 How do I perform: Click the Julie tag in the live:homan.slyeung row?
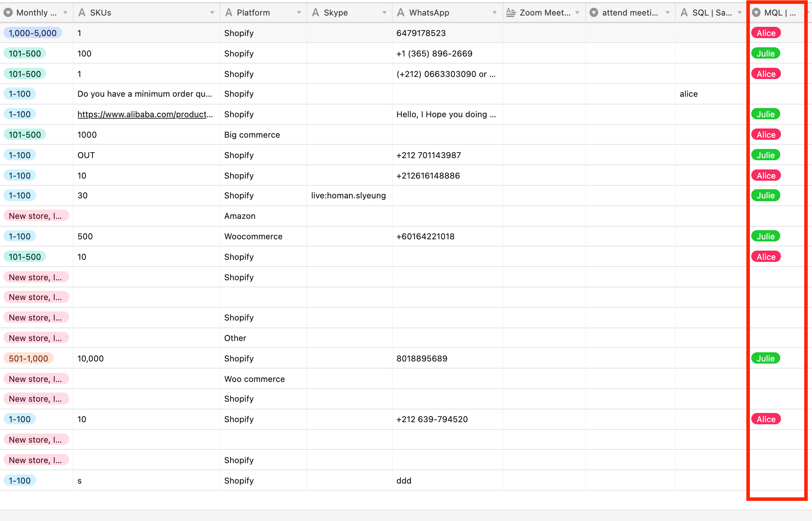click(x=765, y=196)
